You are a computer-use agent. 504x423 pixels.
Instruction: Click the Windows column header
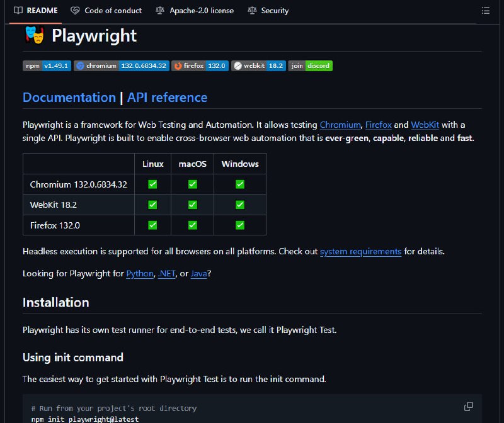tap(240, 164)
